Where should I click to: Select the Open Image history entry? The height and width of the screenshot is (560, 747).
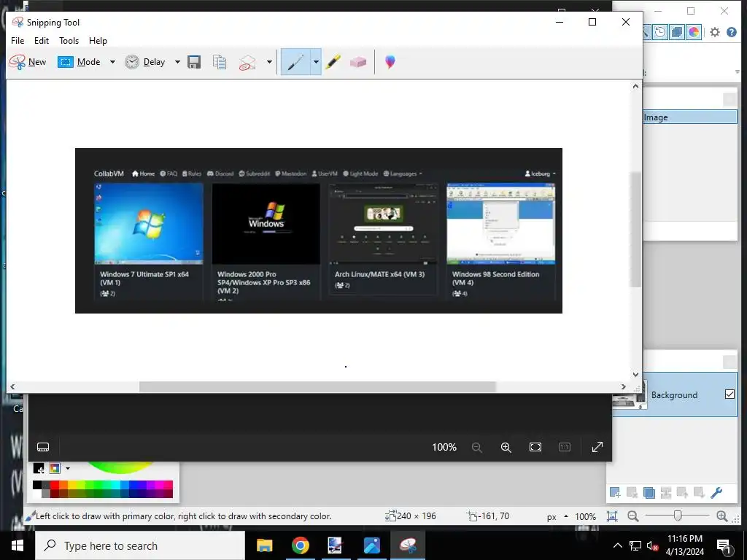point(690,117)
